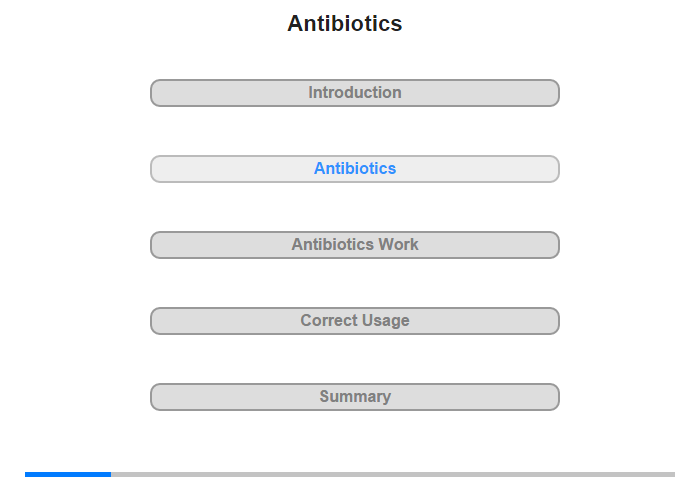Viewport: 700px width, 480px height.
Task: Jump to the first lesson item, Introduction
Action: (x=354, y=93)
